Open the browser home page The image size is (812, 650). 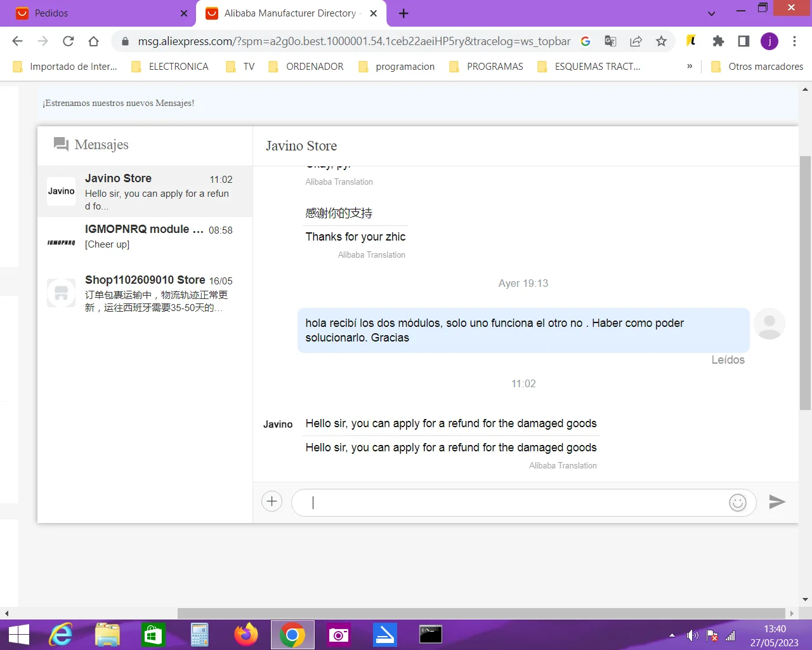pos(94,41)
